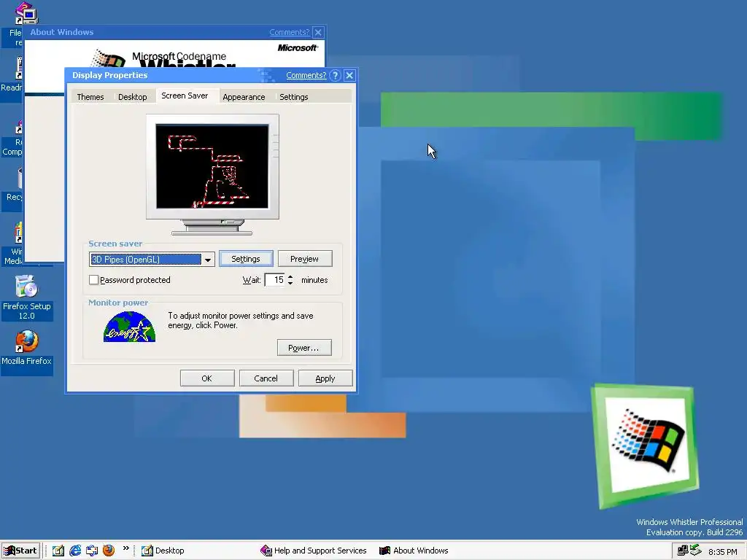This screenshot has height=560, width=747.
Task: Enable the Password protected checkbox
Action: point(94,280)
